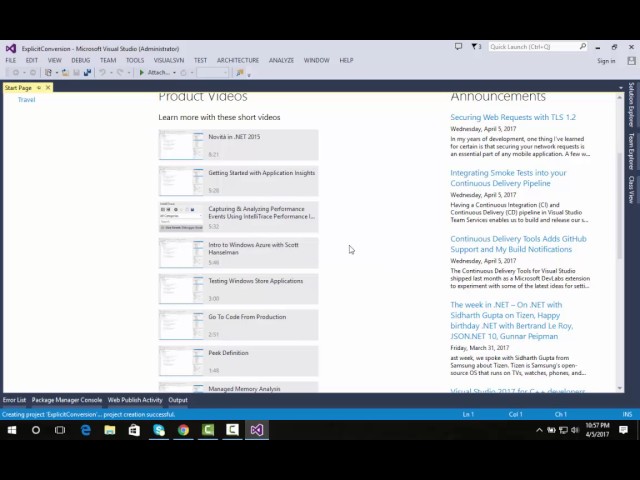The image size is (640, 480).
Task: Click the Travel link in left pane
Action: click(x=27, y=100)
